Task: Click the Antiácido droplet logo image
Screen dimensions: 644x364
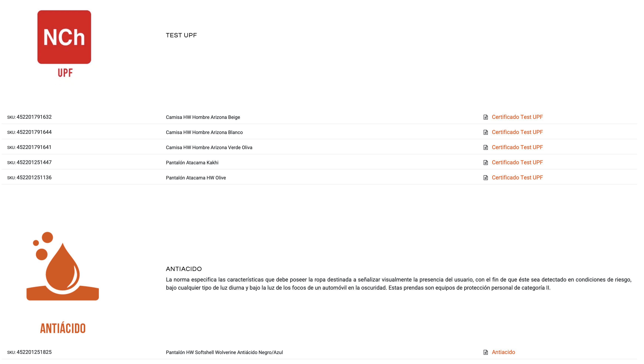Action: [63, 282]
